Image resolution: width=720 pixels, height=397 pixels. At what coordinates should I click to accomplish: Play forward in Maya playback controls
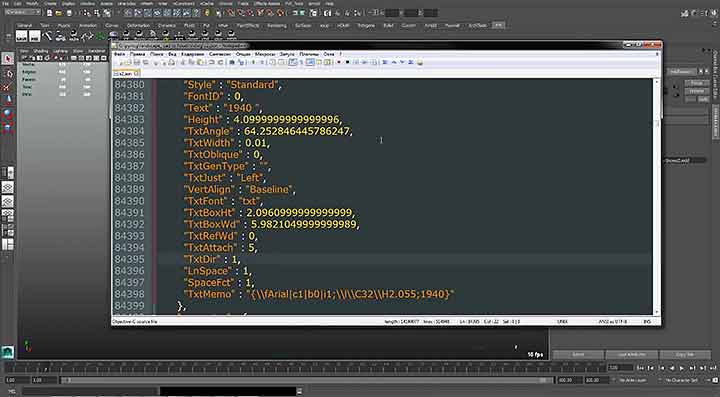[x=681, y=368]
